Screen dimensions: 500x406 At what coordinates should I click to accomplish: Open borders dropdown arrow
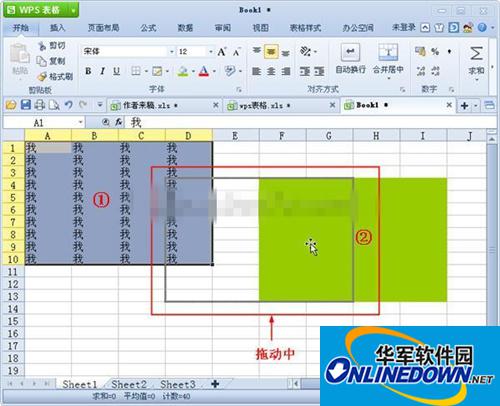[x=146, y=71]
